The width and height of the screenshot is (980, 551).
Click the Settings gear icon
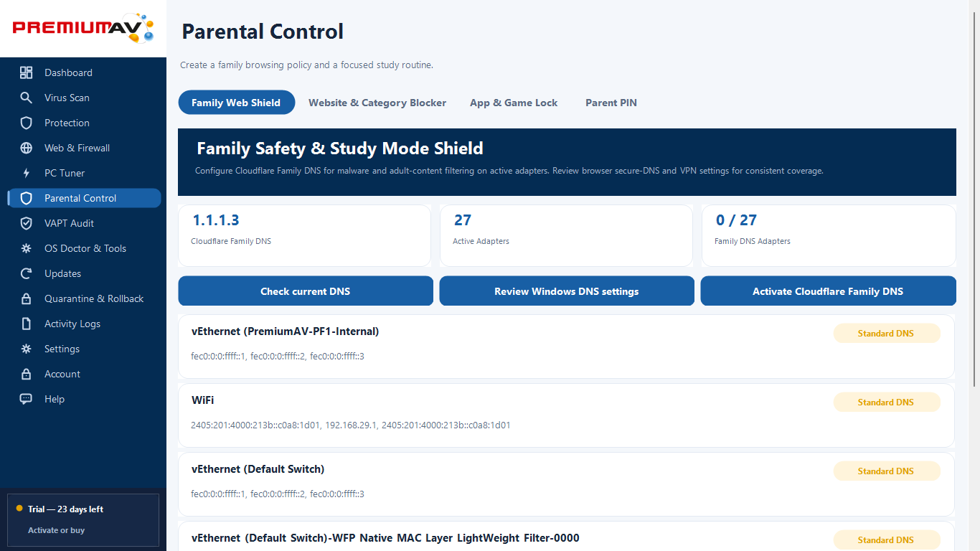pyautogui.click(x=27, y=349)
